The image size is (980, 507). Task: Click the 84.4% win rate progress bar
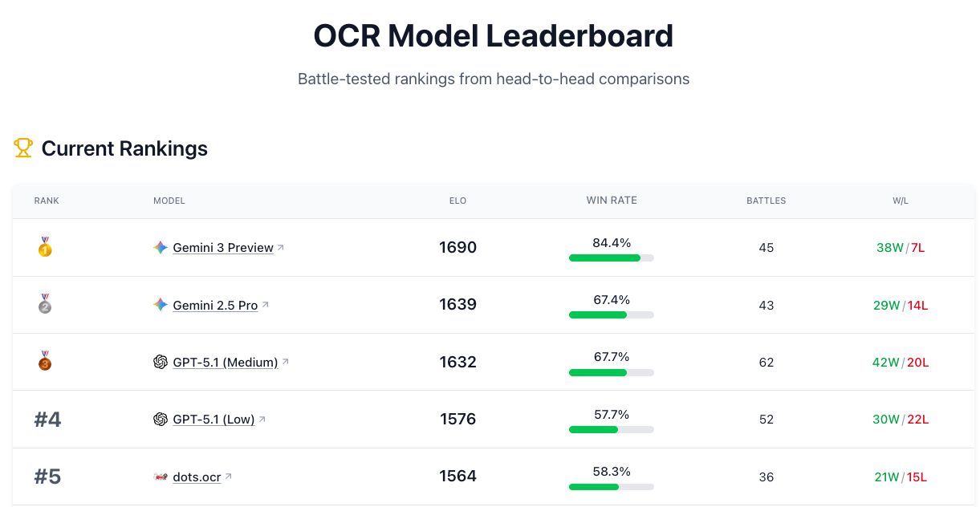(x=612, y=258)
